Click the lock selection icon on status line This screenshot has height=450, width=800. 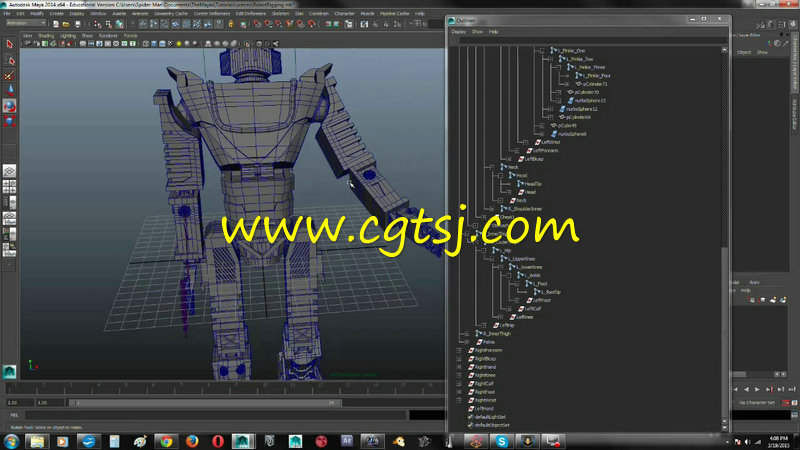231,24
